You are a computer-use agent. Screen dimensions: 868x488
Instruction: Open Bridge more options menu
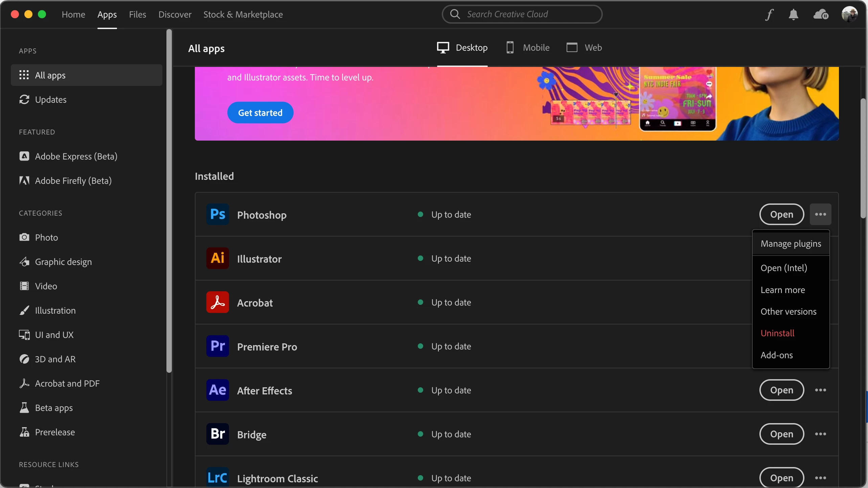click(820, 434)
